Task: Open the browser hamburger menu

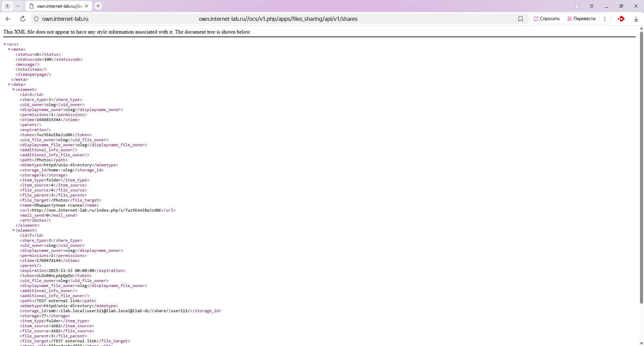Action: click(592, 6)
